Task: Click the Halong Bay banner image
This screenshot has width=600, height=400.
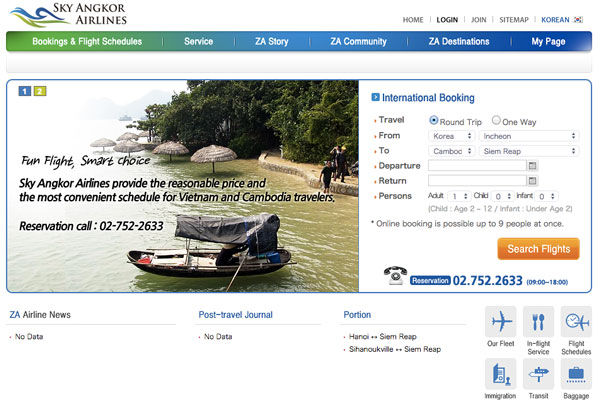Action: (x=183, y=186)
